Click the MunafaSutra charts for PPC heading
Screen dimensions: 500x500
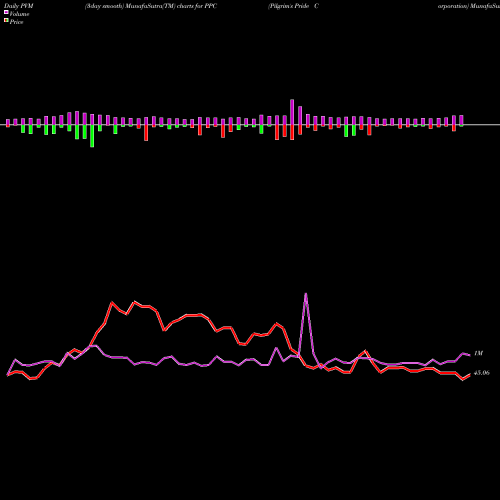pyautogui.click(x=151, y=6)
